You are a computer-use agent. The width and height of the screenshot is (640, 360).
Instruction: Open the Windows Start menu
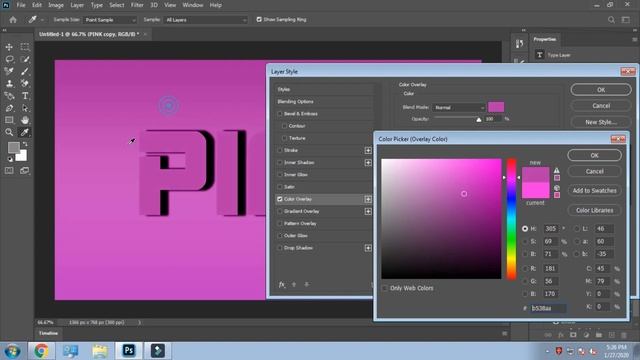[12, 351]
